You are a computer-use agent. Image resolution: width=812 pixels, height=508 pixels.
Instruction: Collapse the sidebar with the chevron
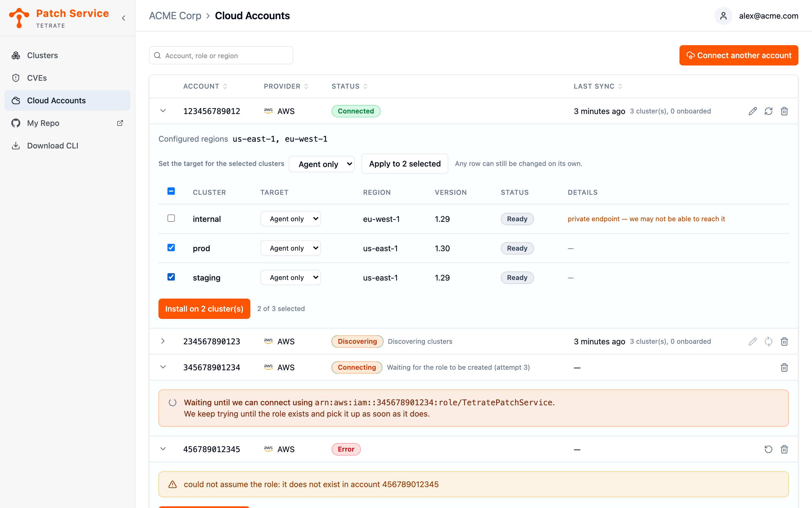[x=123, y=18]
